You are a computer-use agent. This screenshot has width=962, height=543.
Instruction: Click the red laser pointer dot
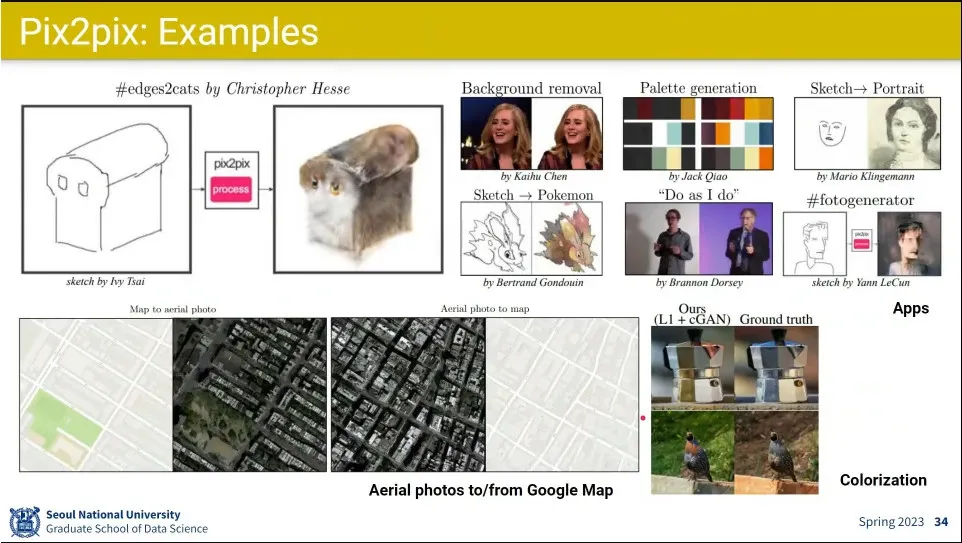pos(643,418)
